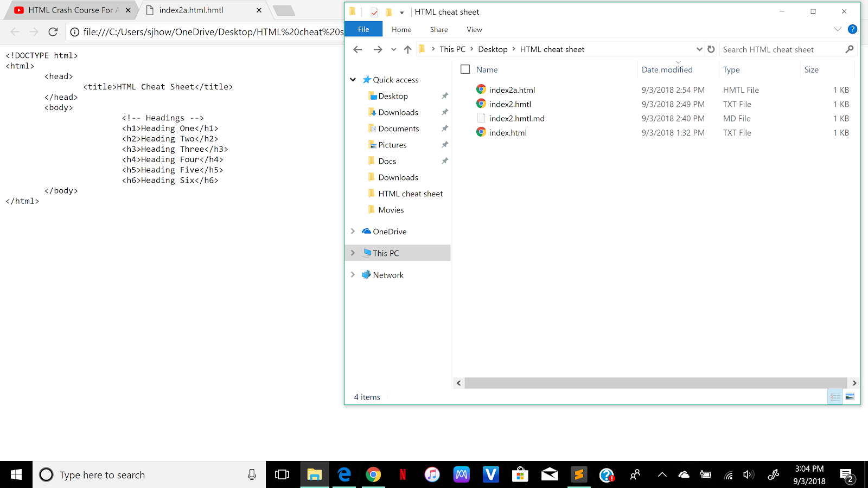Click the up-one-level arrow in File Explorer
The image size is (868, 488).
tap(407, 49)
